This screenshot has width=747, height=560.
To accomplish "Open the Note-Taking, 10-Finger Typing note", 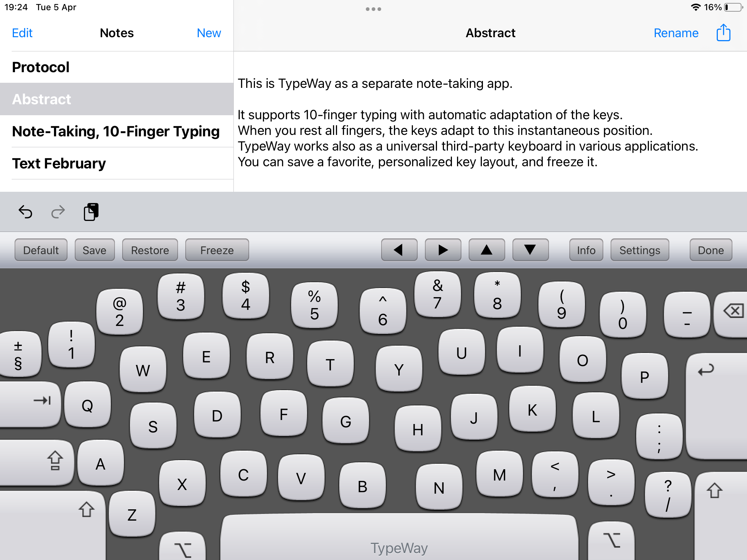I will point(117,131).
